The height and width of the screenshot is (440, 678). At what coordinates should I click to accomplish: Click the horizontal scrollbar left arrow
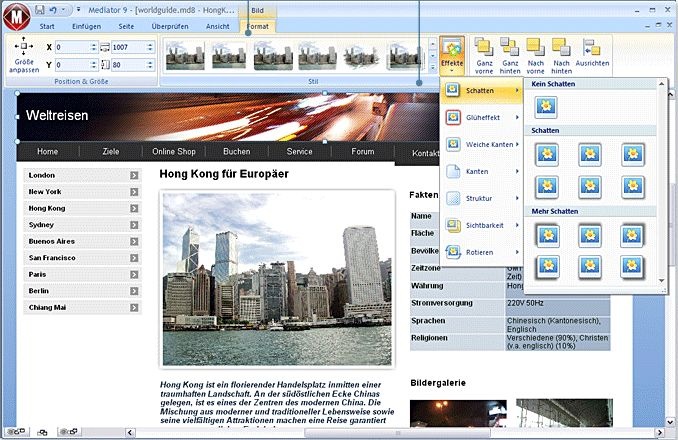(x=130, y=432)
